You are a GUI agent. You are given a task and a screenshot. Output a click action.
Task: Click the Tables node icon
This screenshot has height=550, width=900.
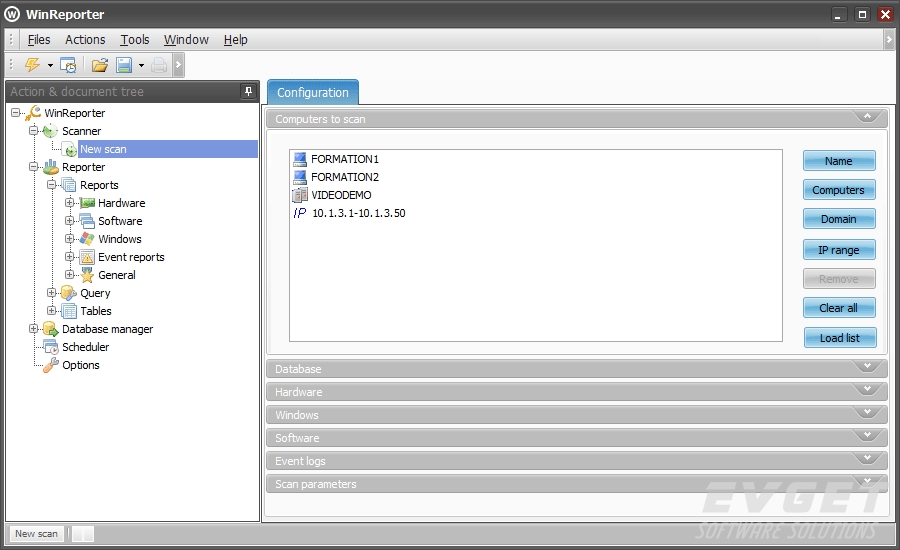tap(69, 311)
